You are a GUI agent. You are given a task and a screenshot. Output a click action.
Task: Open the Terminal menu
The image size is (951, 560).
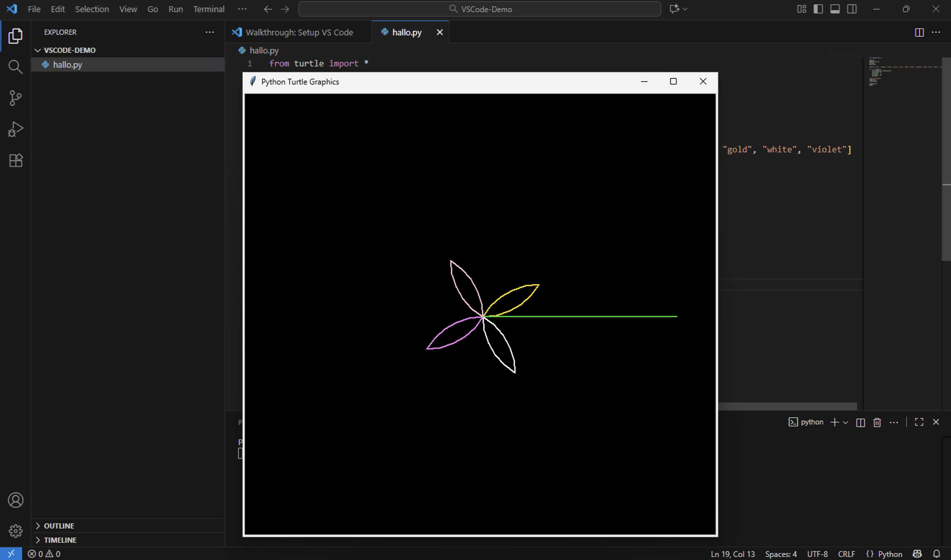pyautogui.click(x=209, y=9)
